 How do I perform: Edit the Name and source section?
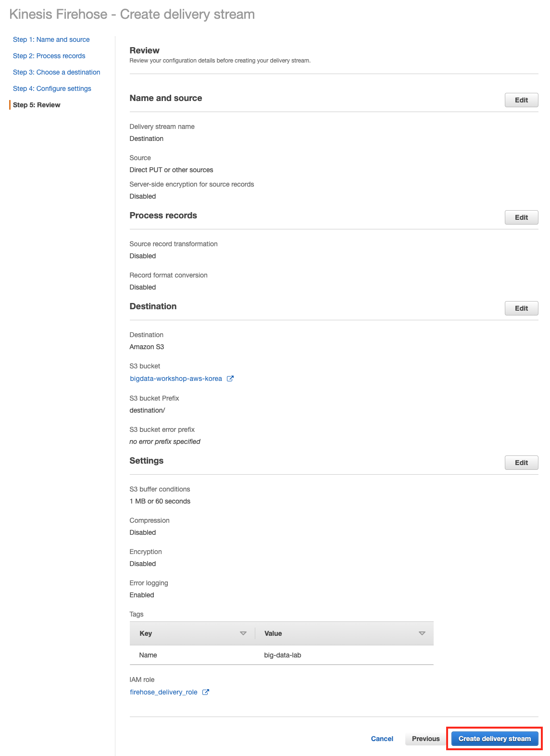point(521,100)
